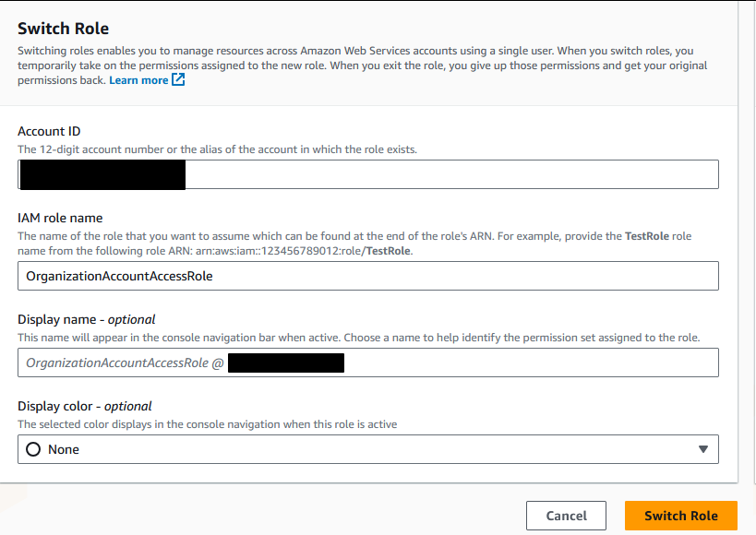Select the Display color - optional label
The width and height of the screenshot is (756, 535).
pos(84,406)
